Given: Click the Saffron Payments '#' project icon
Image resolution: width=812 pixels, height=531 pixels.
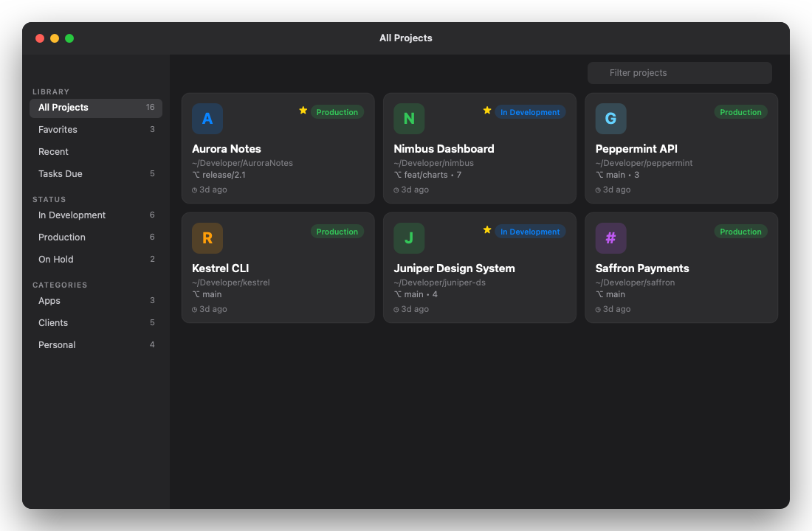Looking at the screenshot, I should (610, 238).
